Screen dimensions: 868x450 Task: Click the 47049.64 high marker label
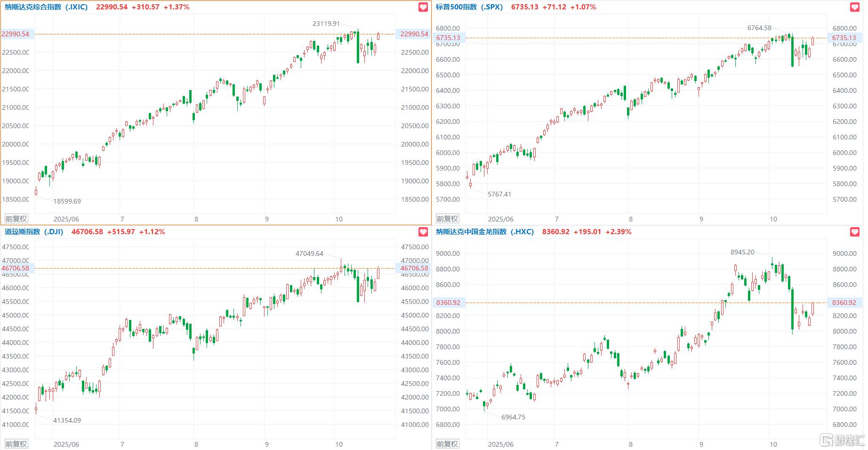click(309, 254)
